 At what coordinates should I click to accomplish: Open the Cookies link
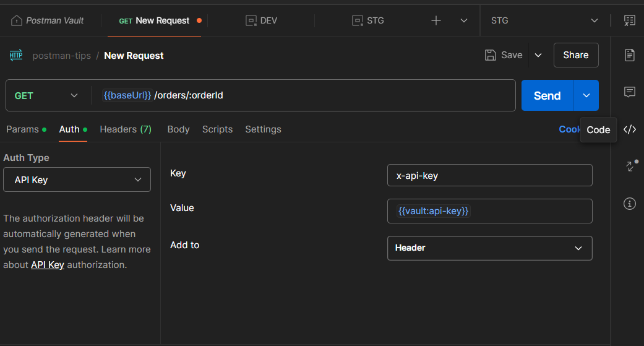pos(569,129)
